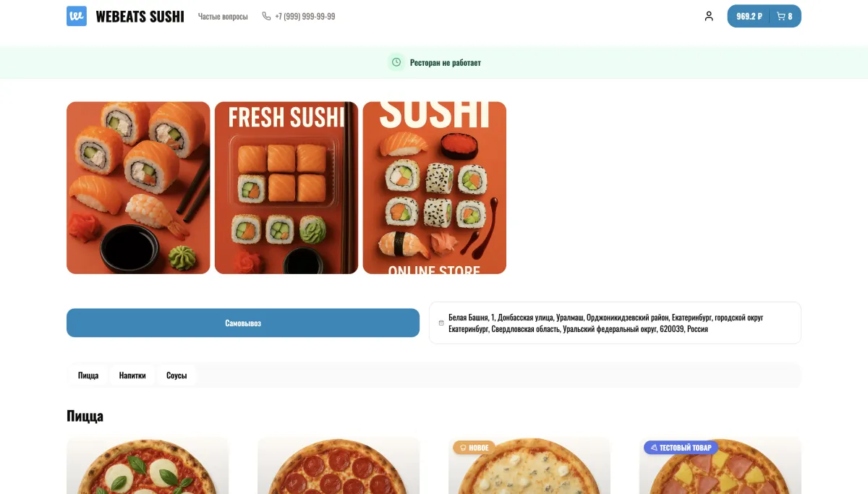Open the SUSHI ONLINE STORE banner image
The height and width of the screenshot is (494, 868).
[x=435, y=188]
